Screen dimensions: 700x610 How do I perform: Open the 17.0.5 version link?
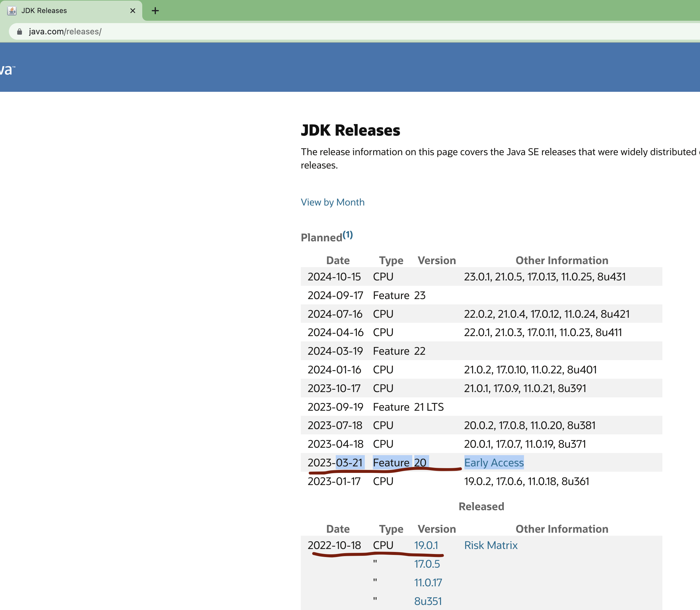[427, 564]
